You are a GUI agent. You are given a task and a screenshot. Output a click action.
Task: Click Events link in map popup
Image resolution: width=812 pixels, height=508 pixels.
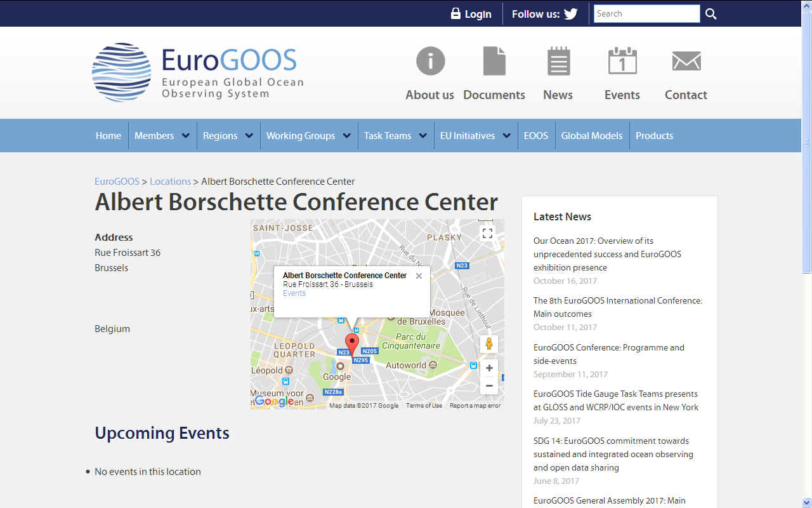click(294, 293)
